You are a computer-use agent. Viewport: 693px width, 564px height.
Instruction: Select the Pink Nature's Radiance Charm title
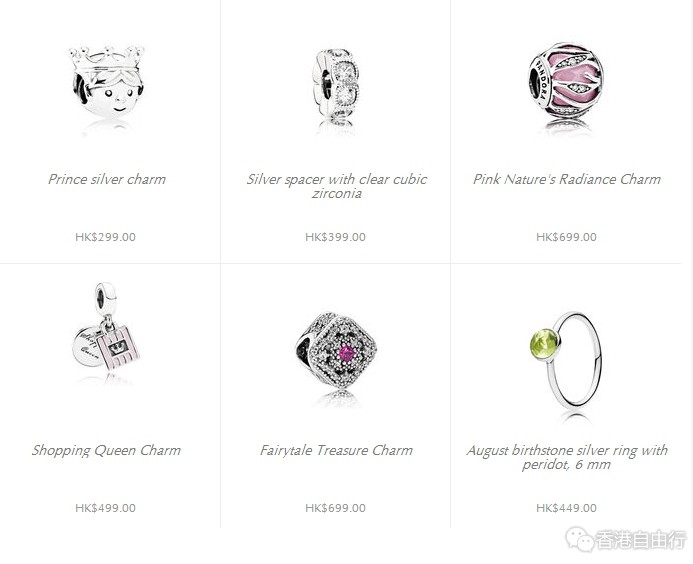(567, 179)
